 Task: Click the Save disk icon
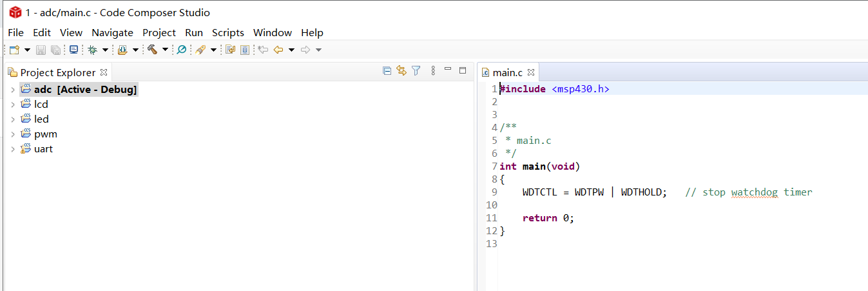(x=41, y=50)
